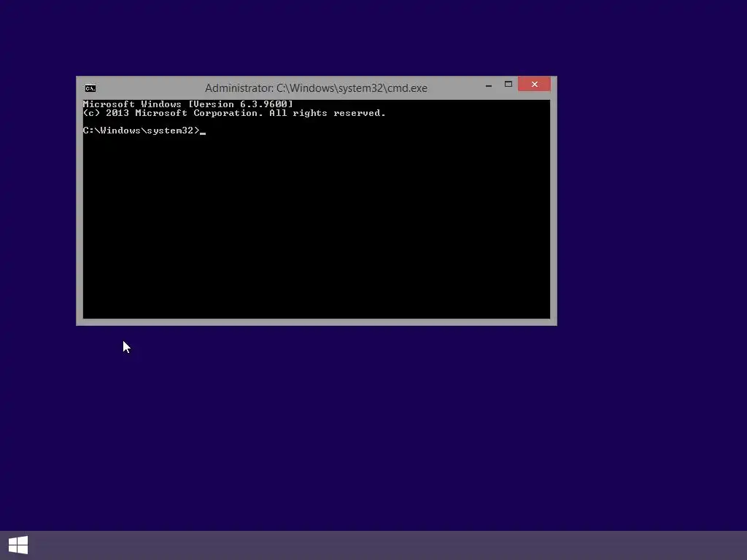Screen dimensions: 747x560
Task: Maximize the Administrator cmd.exe window
Action: (x=508, y=85)
